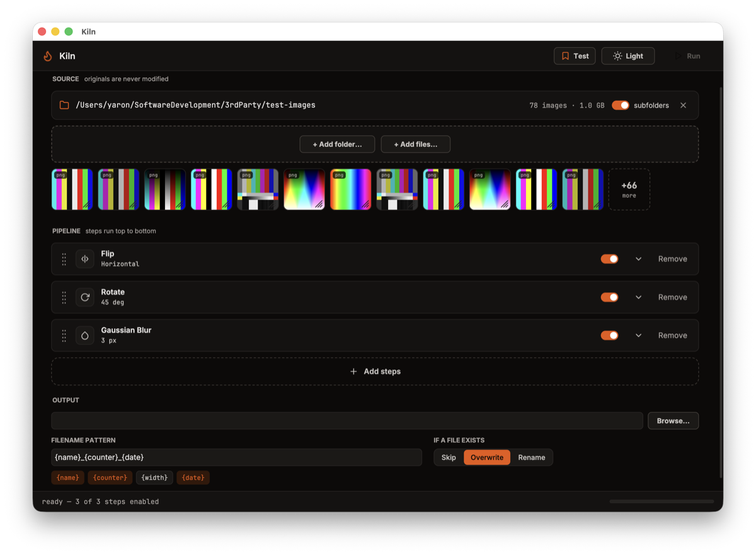The width and height of the screenshot is (756, 555).
Task: Click the source folder icon
Action: pos(64,105)
